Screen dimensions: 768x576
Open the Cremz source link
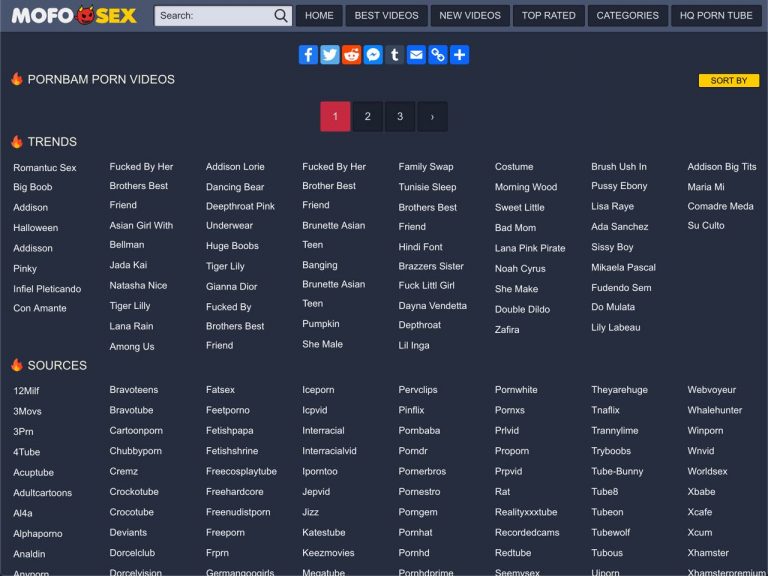pos(123,471)
